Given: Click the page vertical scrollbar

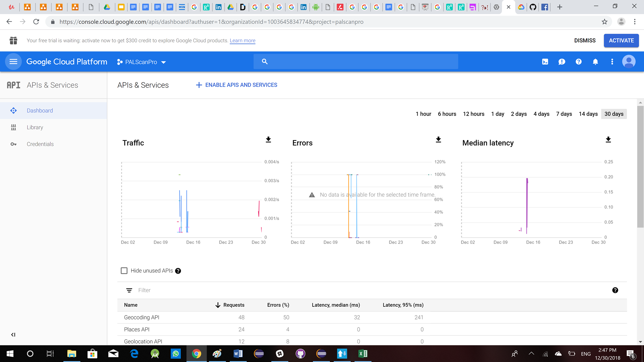Looking at the screenshot, I should tap(640, 167).
